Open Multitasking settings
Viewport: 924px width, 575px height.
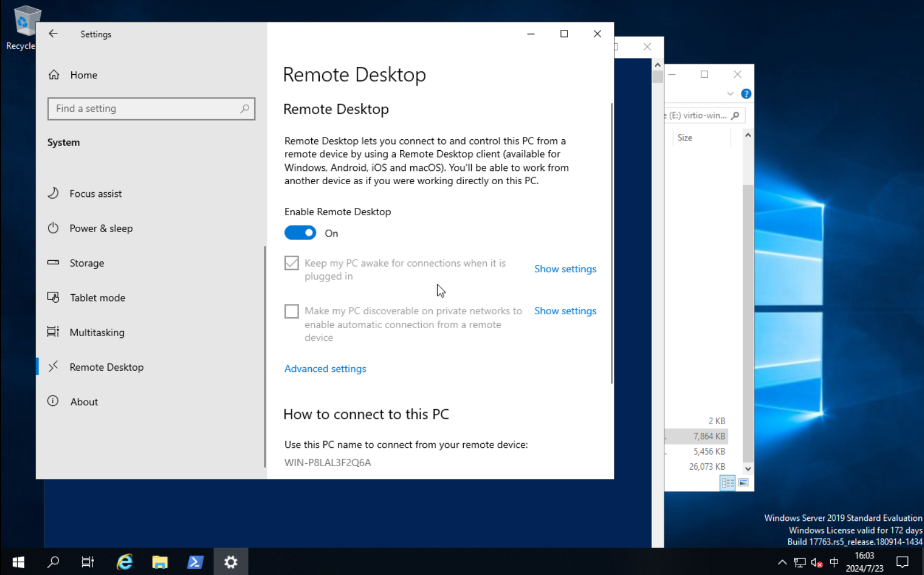[97, 332]
